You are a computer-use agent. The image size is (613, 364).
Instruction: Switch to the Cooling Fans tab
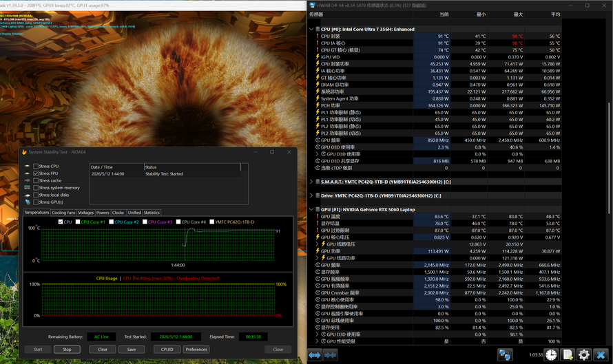[63, 213]
